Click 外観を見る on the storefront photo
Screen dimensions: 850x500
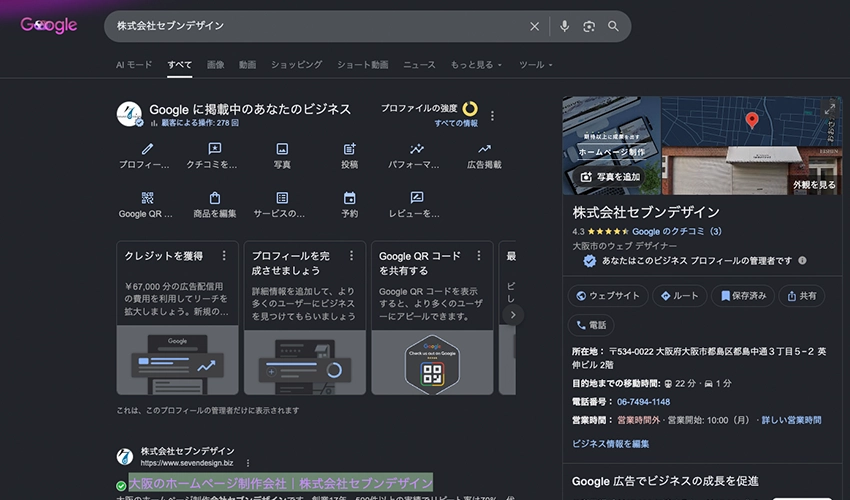tap(814, 185)
